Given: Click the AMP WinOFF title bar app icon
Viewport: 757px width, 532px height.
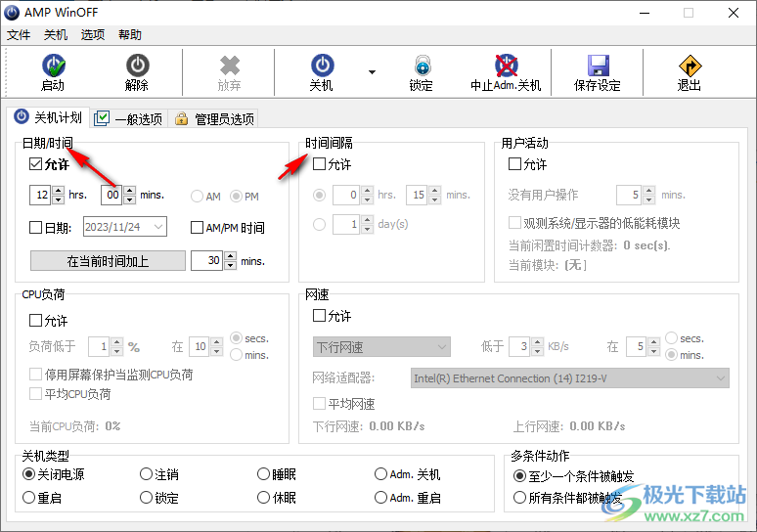Looking at the screenshot, I should point(12,13).
